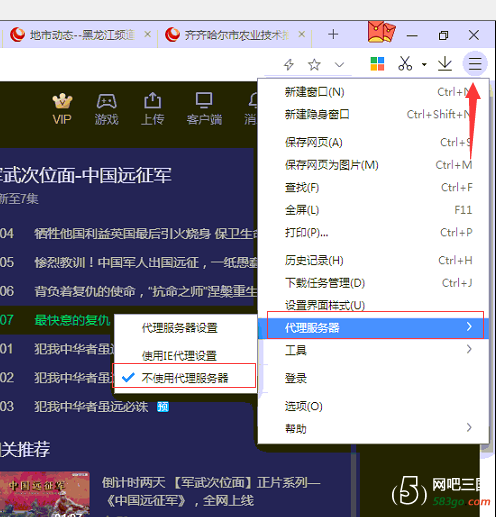Toggle checked 不使用代理服务器 option
The width and height of the screenshot is (496, 517).
pos(186,378)
